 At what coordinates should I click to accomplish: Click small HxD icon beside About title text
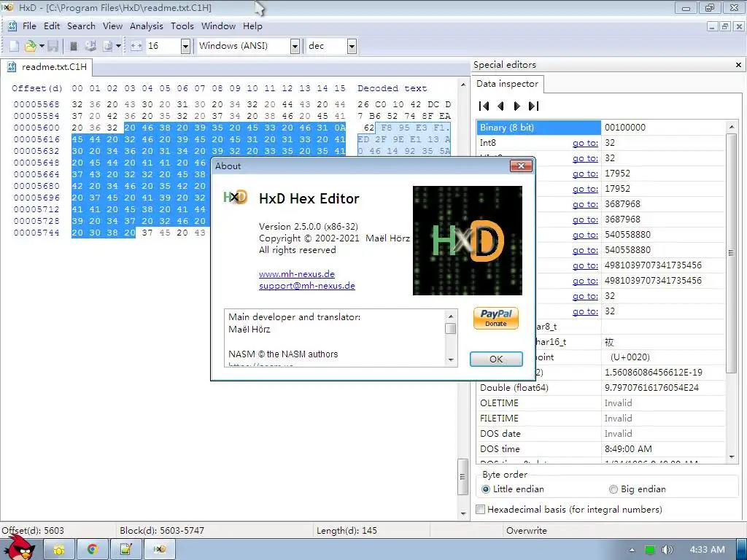236,196
